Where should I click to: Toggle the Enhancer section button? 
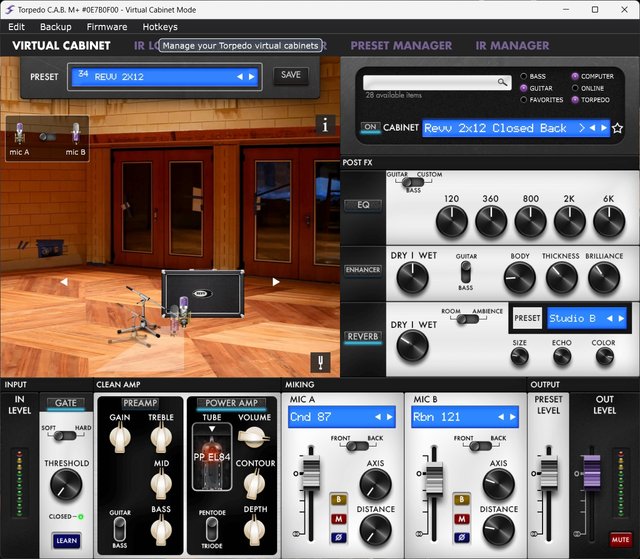coord(363,270)
